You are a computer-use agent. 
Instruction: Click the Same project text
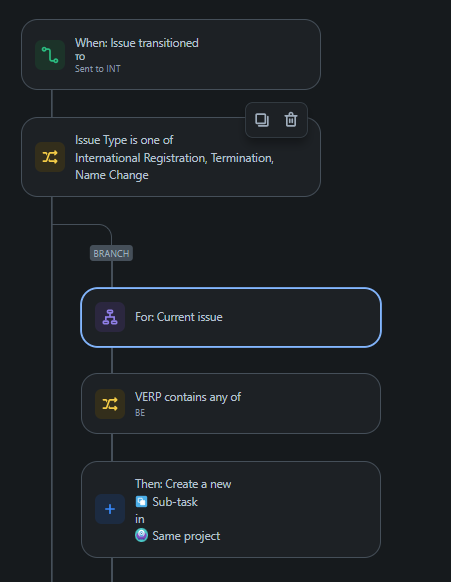click(x=186, y=536)
